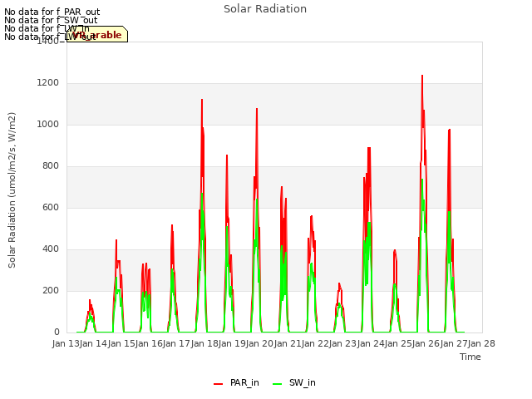
Task: Click the 1200 y-axis tick label
Action: 48,83
